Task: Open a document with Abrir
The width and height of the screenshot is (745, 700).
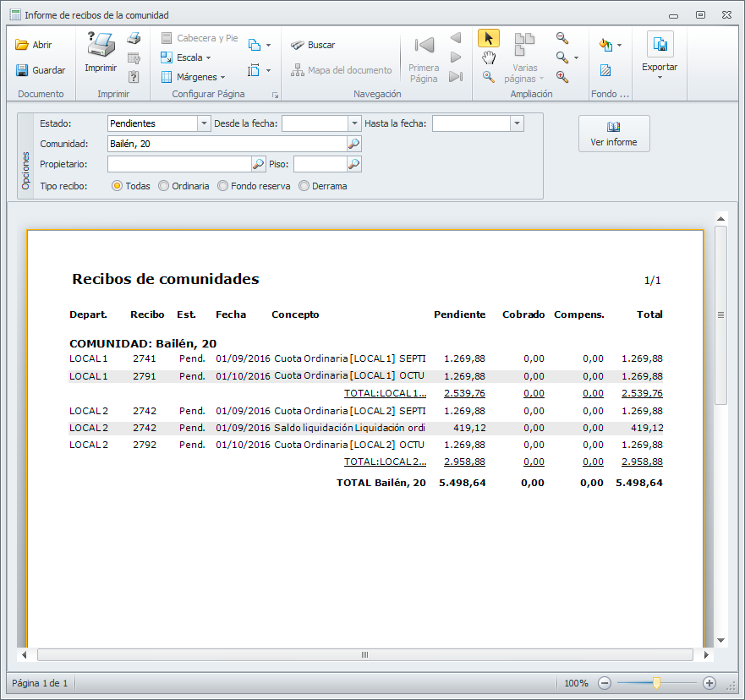Action: point(34,45)
